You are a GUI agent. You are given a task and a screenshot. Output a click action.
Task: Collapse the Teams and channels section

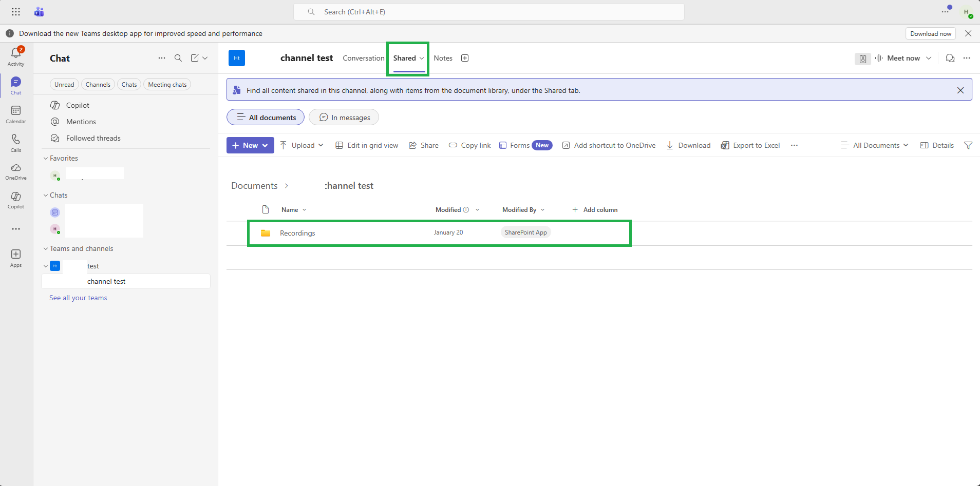[46, 249]
